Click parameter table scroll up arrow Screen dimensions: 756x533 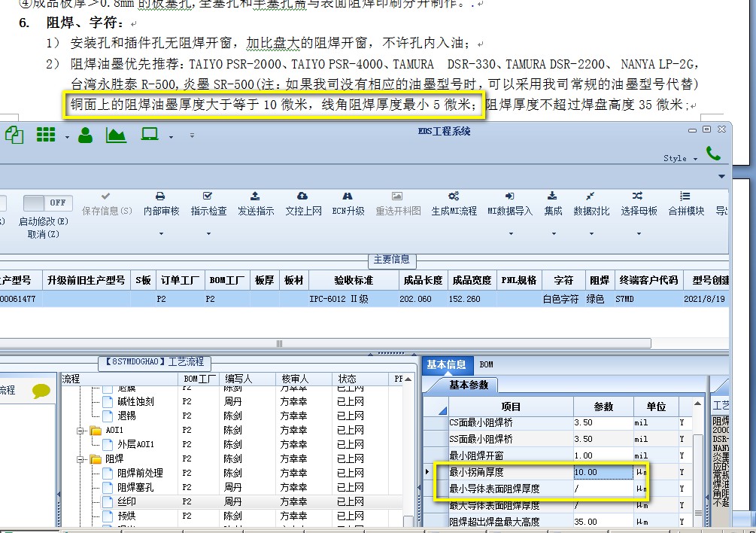pos(697,404)
